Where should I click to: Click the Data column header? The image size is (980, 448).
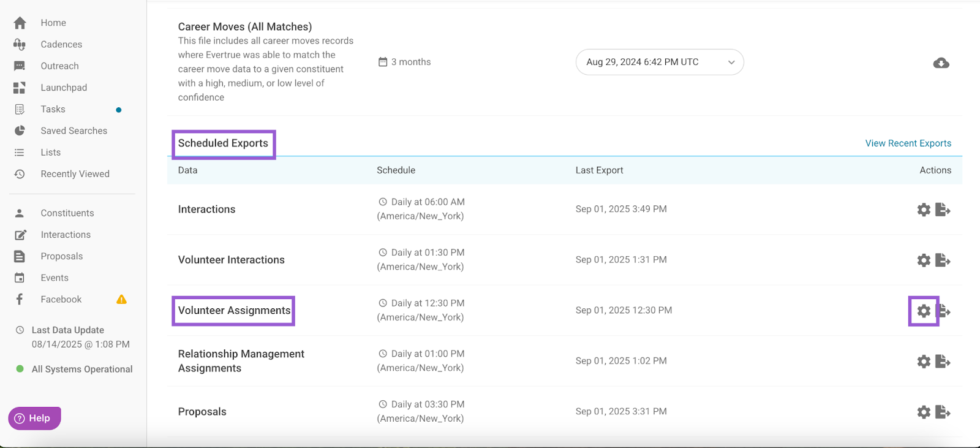click(x=187, y=170)
